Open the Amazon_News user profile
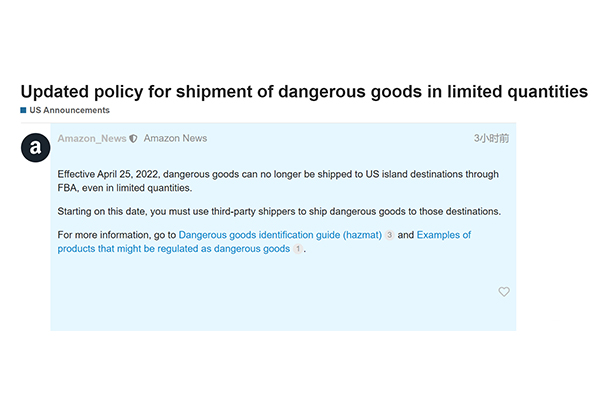 point(92,138)
